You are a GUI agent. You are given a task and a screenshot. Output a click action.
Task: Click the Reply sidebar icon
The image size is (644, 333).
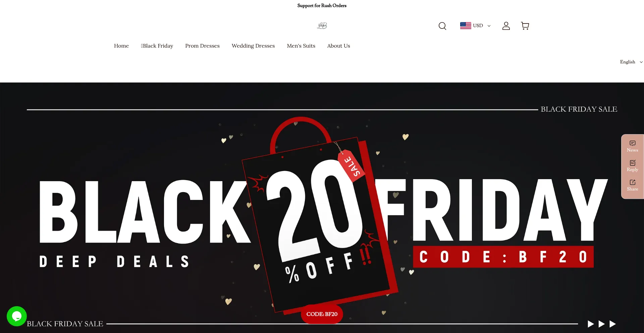click(x=632, y=166)
